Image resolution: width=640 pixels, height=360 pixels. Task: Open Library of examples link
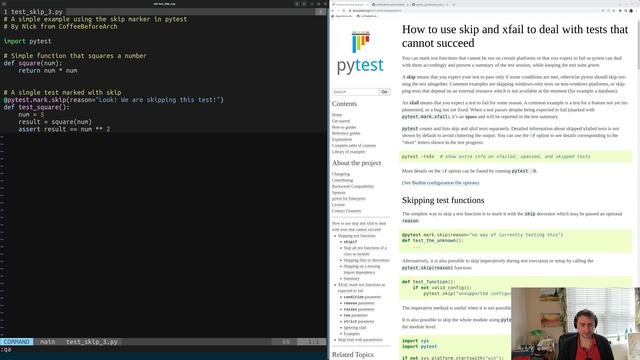(x=349, y=151)
